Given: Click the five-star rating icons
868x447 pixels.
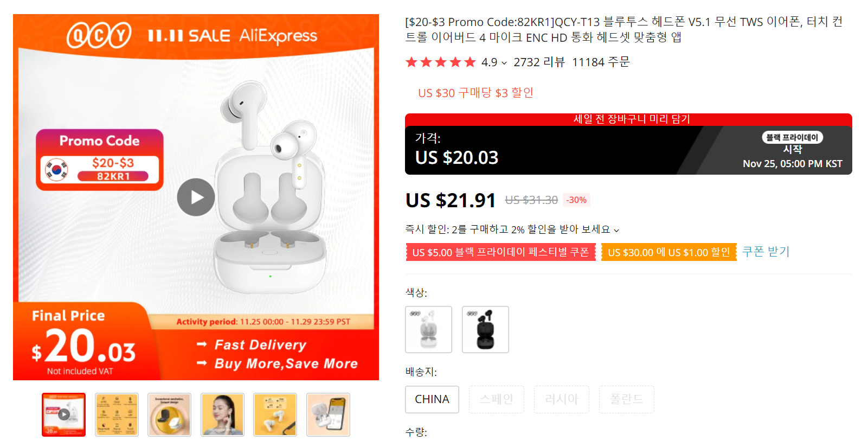Looking at the screenshot, I should coord(440,62).
